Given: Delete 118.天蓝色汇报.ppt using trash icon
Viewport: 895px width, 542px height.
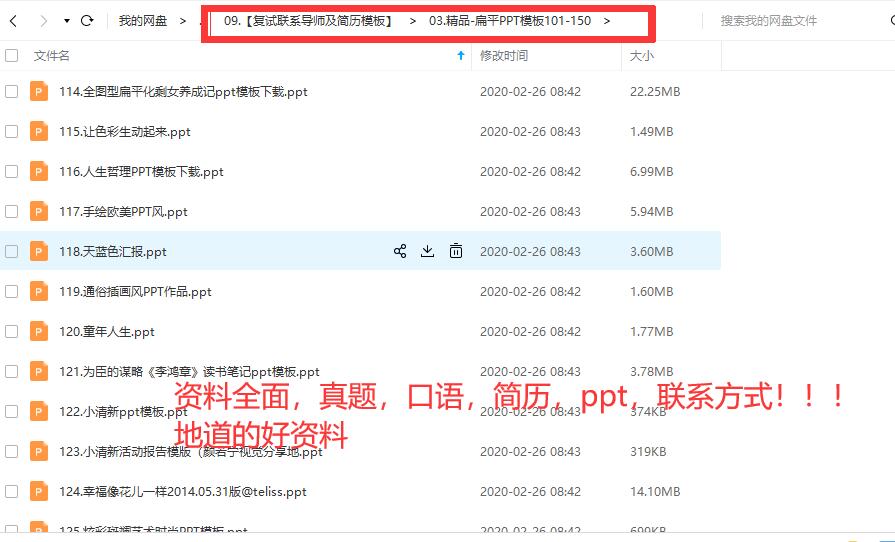Looking at the screenshot, I should (x=456, y=251).
